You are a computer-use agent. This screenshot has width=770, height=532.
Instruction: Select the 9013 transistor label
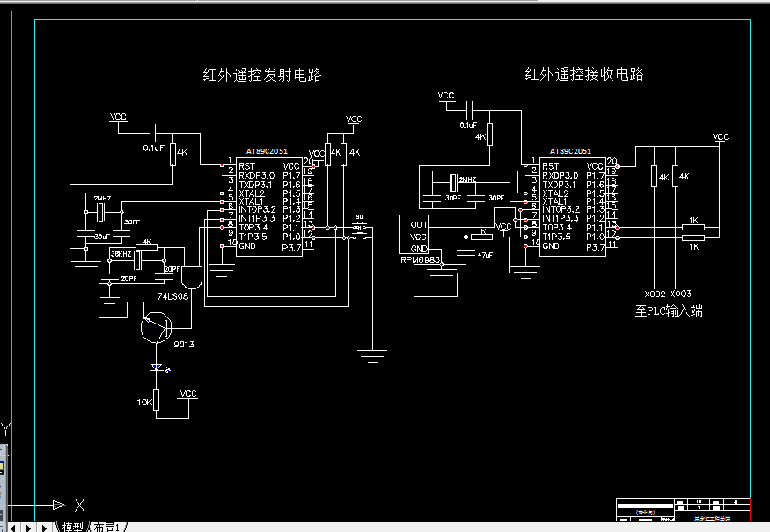point(184,345)
